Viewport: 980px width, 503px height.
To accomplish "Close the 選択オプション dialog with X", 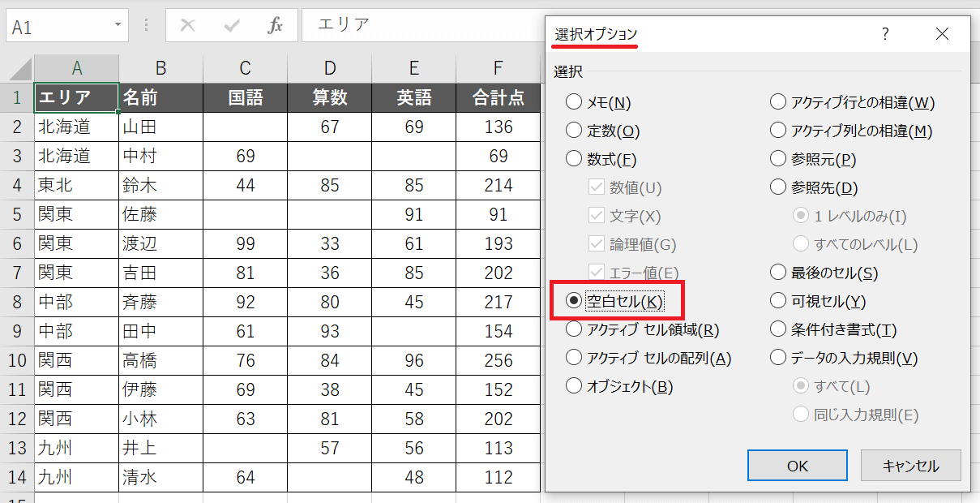I will point(941,34).
